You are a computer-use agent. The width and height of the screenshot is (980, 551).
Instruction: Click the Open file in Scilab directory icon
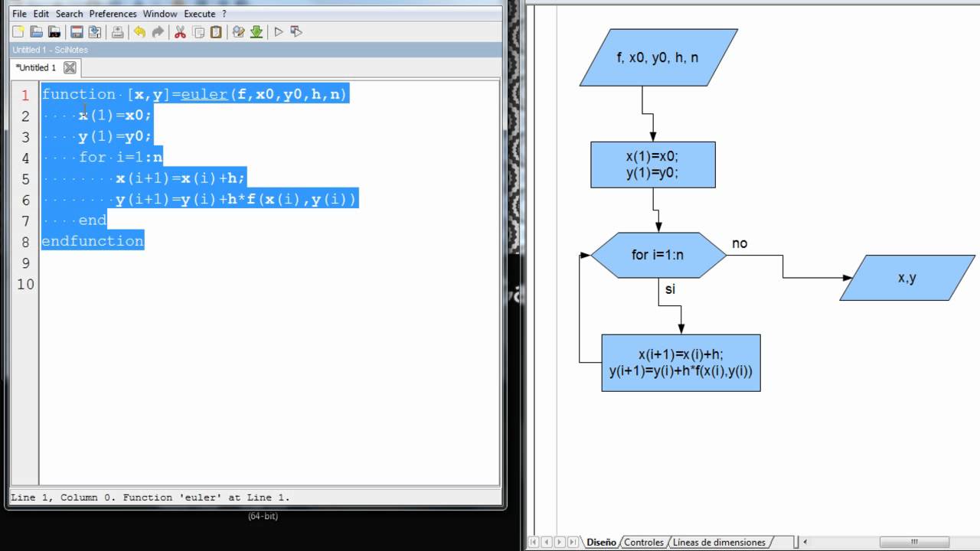(54, 32)
